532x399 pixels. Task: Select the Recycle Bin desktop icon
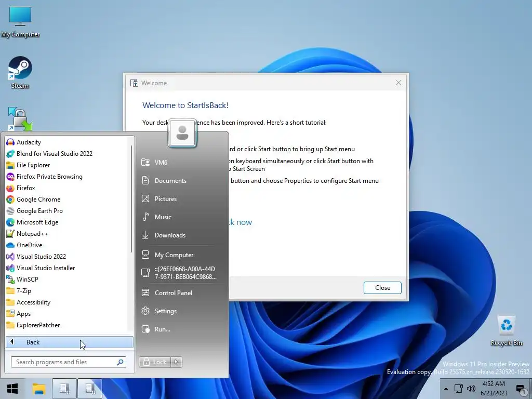(506, 331)
